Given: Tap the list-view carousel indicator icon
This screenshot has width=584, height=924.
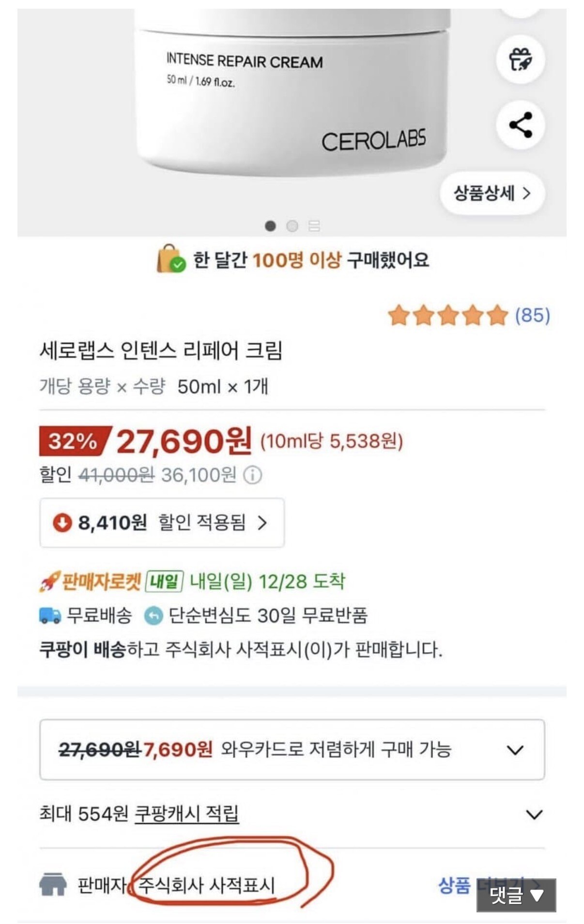Looking at the screenshot, I should (x=314, y=226).
